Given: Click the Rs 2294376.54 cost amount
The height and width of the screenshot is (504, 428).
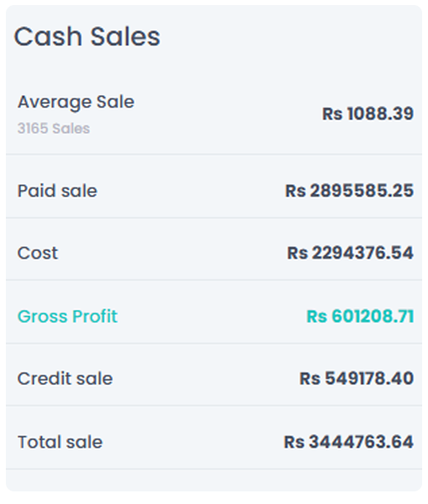Looking at the screenshot, I should click(x=350, y=253).
